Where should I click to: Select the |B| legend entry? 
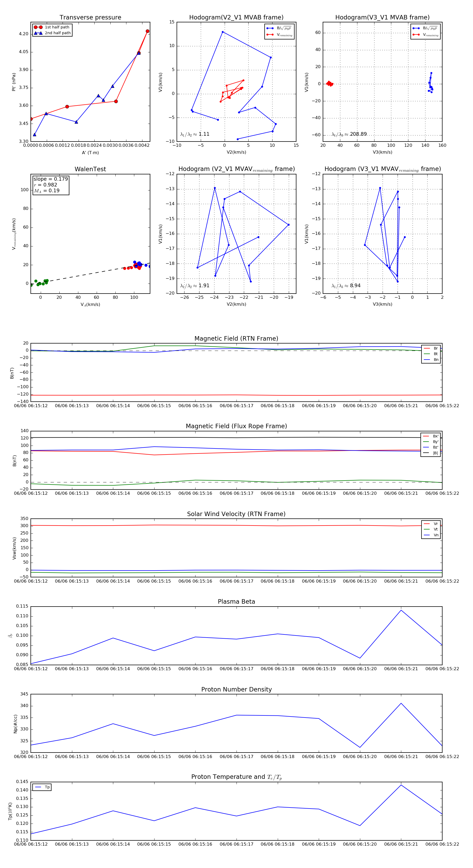click(431, 453)
